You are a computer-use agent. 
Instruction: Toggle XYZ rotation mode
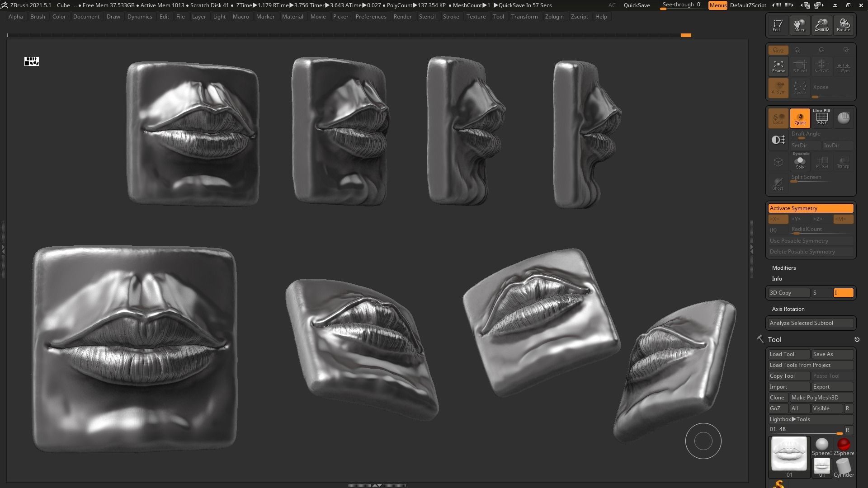click(x=778, y=50)
